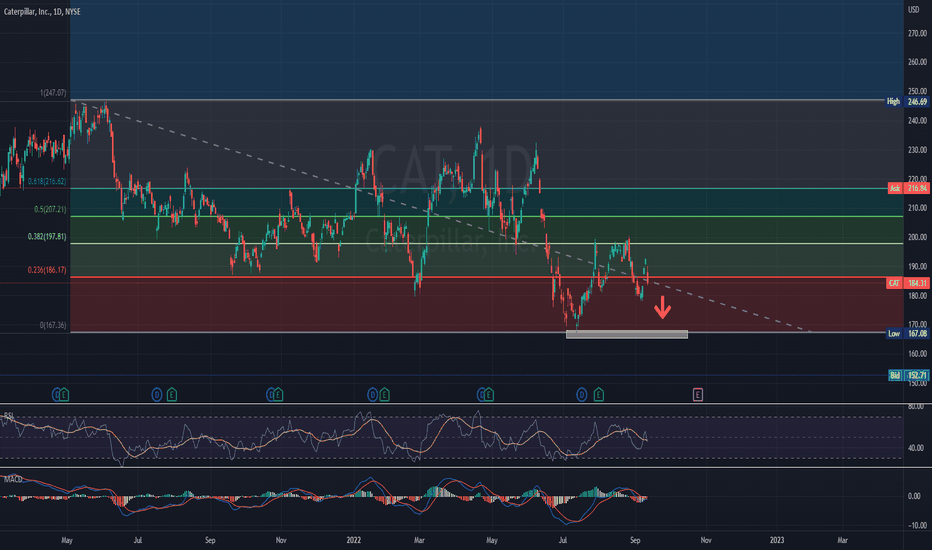Click the 160.00 price axis label
This screenshot has height=550, width=932.
tap(918, 354)
